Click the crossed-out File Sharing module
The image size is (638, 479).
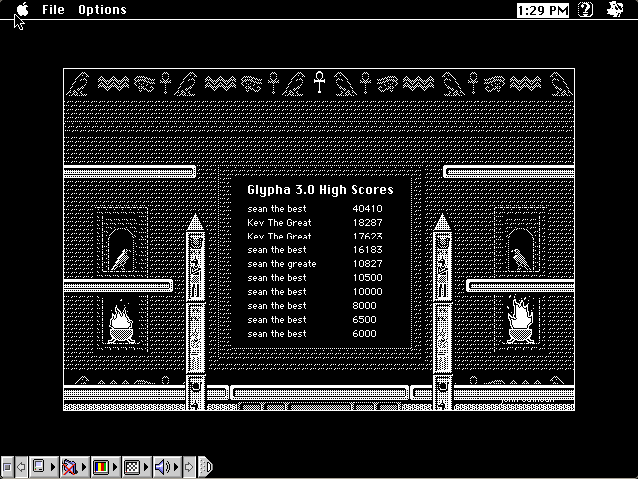70,467
